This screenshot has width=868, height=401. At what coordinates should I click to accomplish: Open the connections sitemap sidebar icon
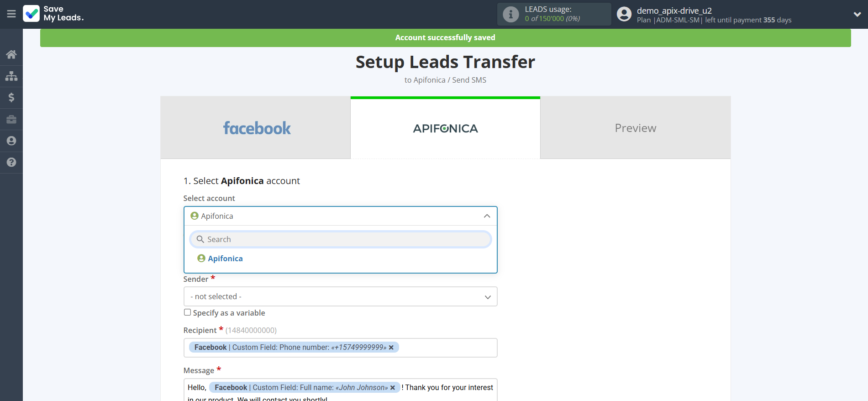[x=11, y=76]
